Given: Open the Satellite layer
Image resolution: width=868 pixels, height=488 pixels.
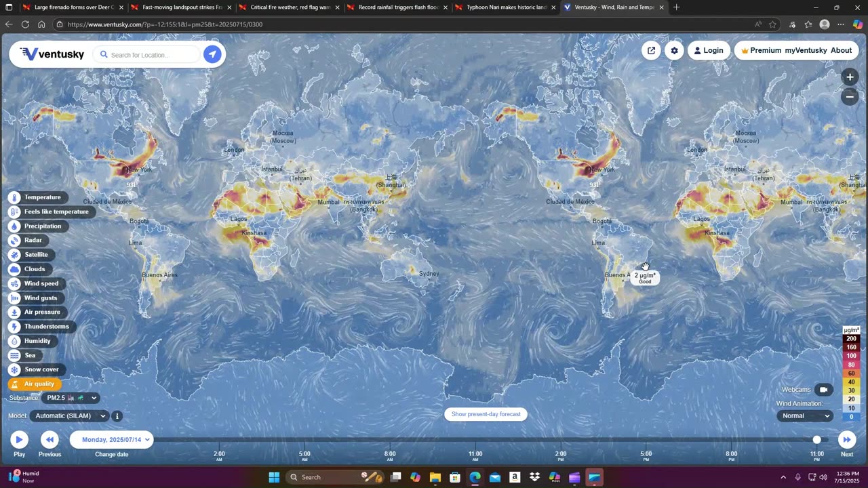Looking at the screenshot, I should [30, 255].
